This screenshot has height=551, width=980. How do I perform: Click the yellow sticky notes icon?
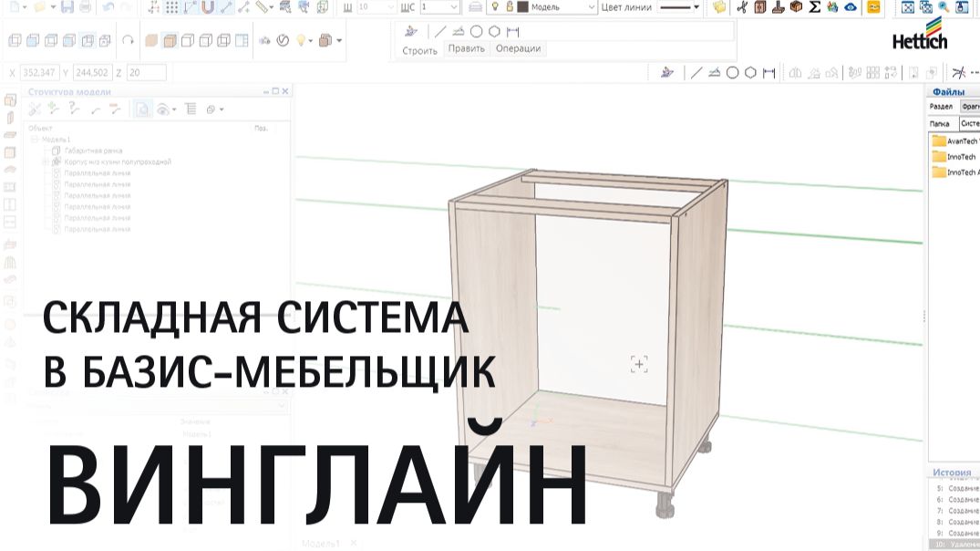click(x=719, y=7)
